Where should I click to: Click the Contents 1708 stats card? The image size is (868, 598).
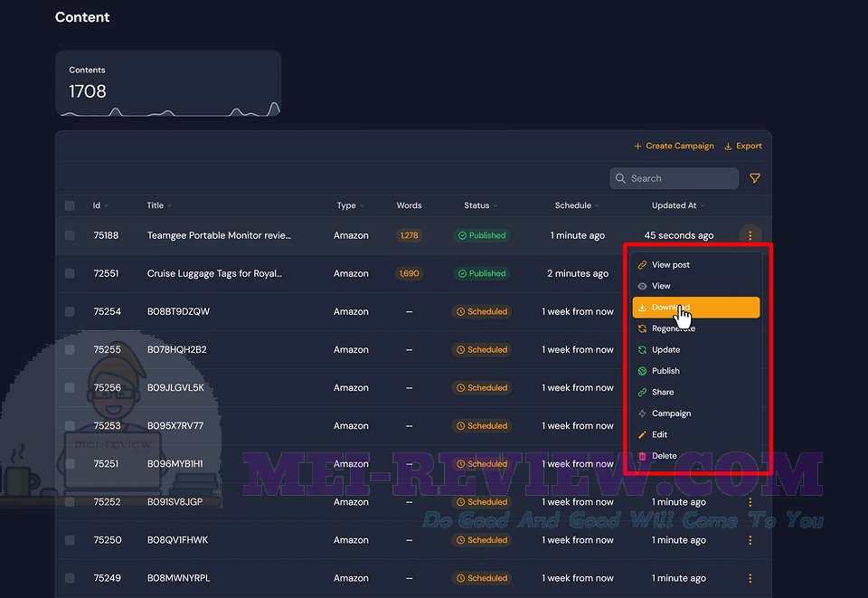168,83
